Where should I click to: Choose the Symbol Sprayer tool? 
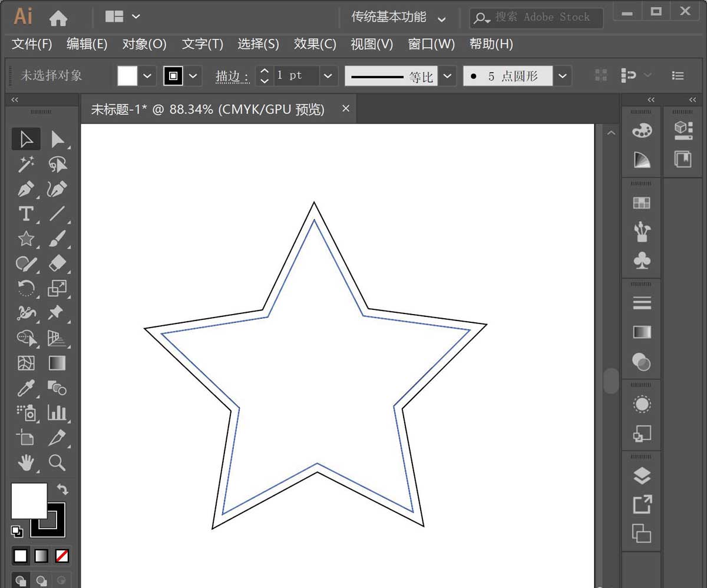click(26, 412)
